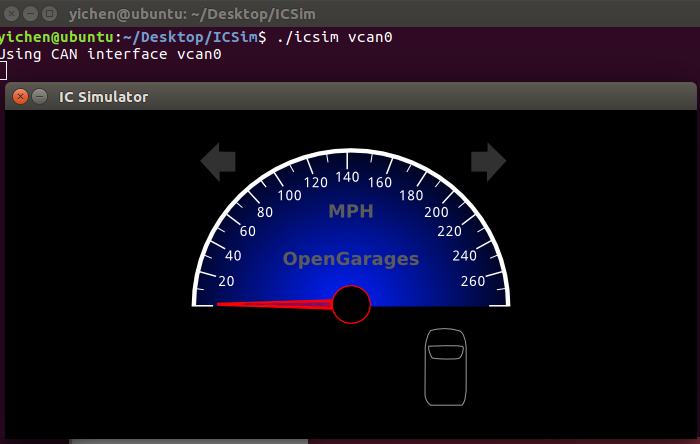Viewport: 700px width, 444px height.
Task: Click the OpenGarages label on gauge
Action: point(351,259)
